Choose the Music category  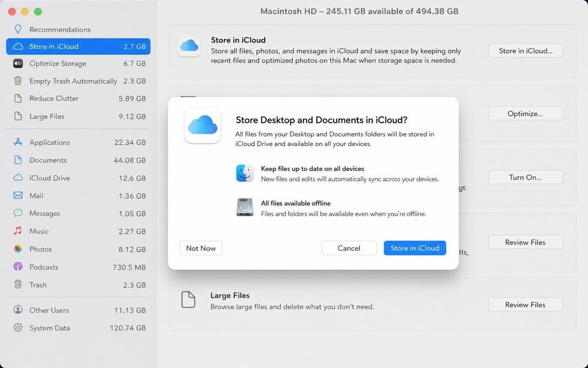tap(78, 231)
